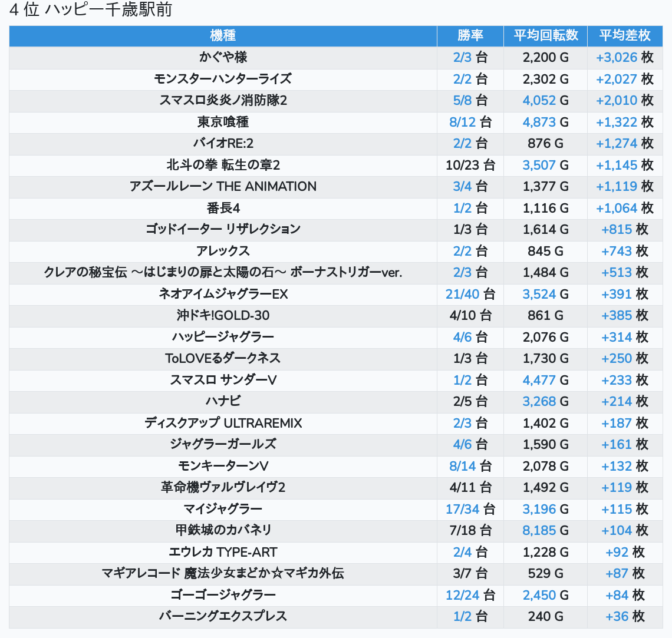Click the 勝率 column header
Image resolution: width=672 pixels, height=638 pixels.
470,35
